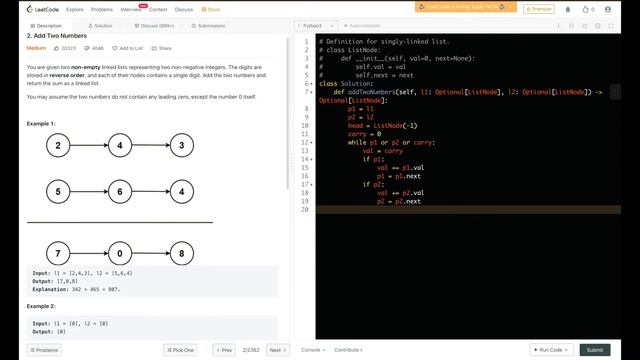Click the orange hiring banner
The width and height of the screenshot is (640, 360).
466,7
